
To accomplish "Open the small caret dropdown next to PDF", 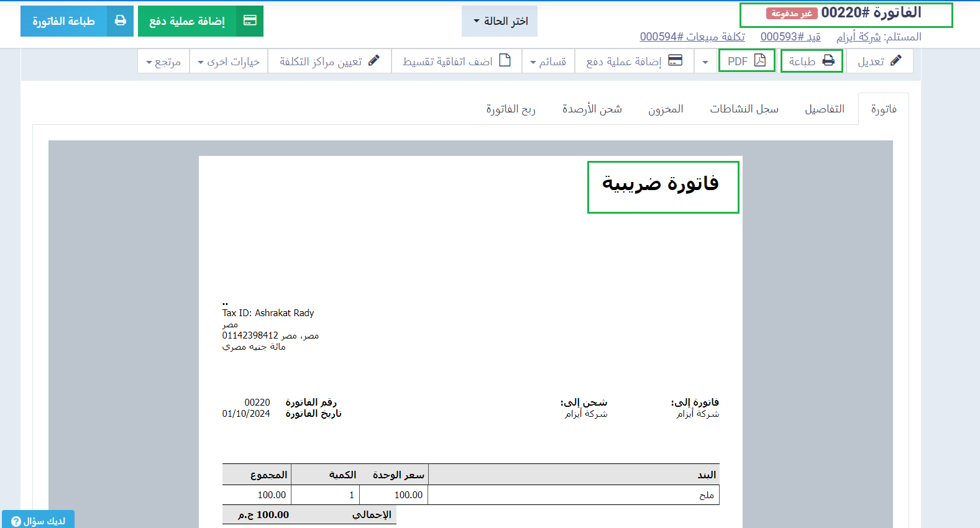I will pos(705,61).
